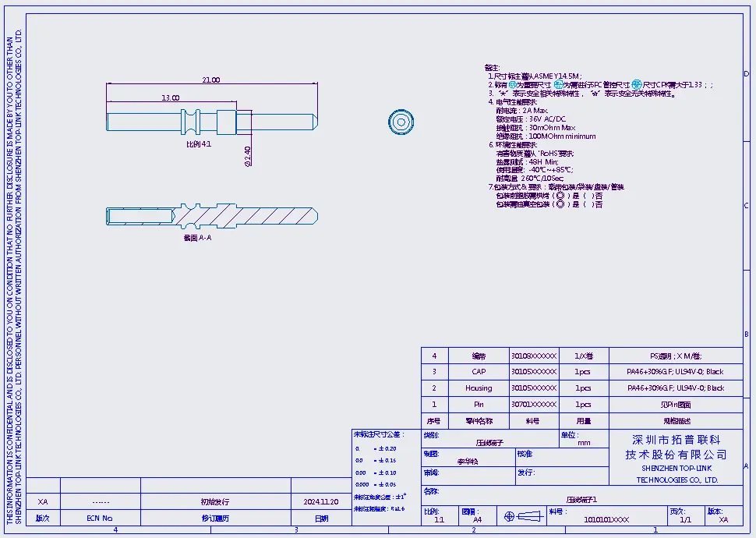Click part number 30701XXXXXX in the BOM
Screen dimensions: 756x538
coord(533,405)
